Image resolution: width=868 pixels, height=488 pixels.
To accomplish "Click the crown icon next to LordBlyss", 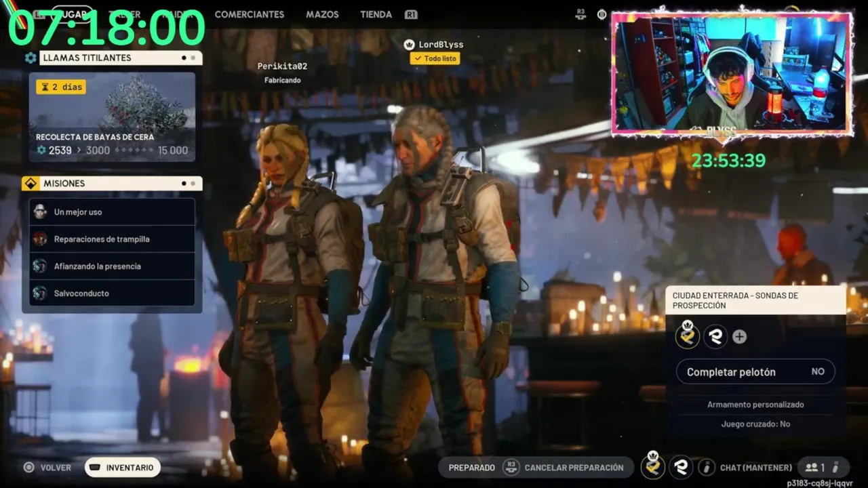I will click(409, 44).
